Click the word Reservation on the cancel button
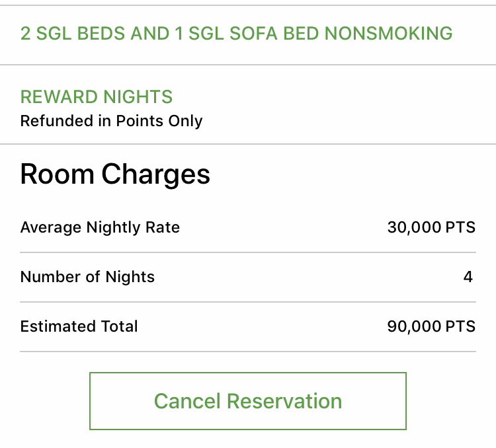Image resolution: width=496 pixels, height=448 pixels. click(284, 401)
